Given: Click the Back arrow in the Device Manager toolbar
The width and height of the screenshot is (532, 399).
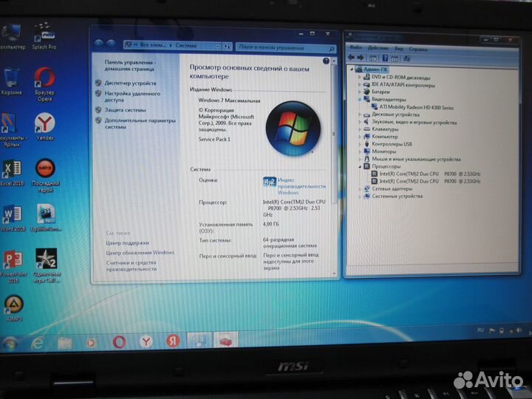Looking at the screenshot, I should pyautogui.click(x=351, y=58).
